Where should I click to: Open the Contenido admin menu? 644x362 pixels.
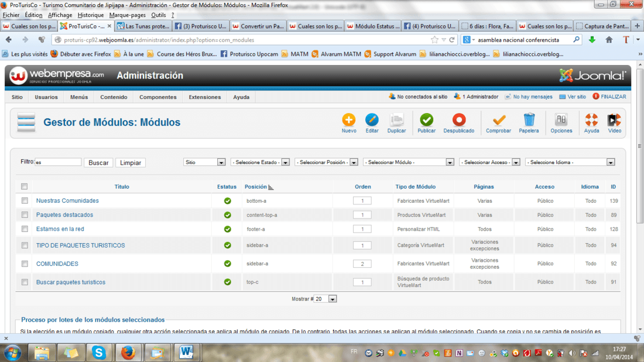[x=114, y=97]
